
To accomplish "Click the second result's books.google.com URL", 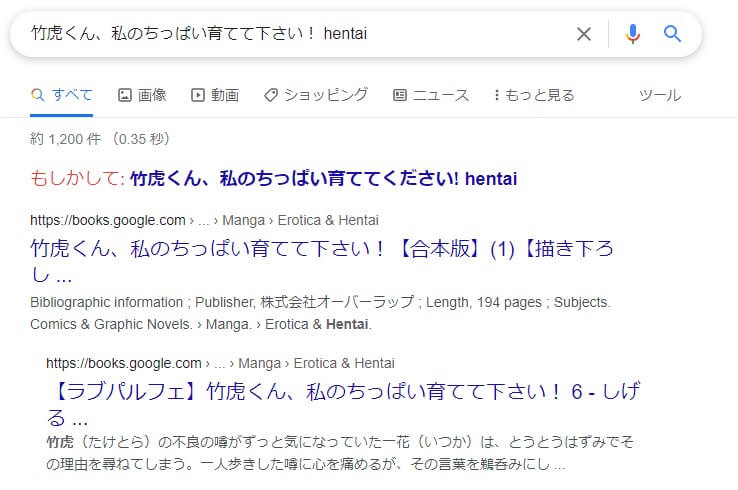I will [x=220, y=363].
